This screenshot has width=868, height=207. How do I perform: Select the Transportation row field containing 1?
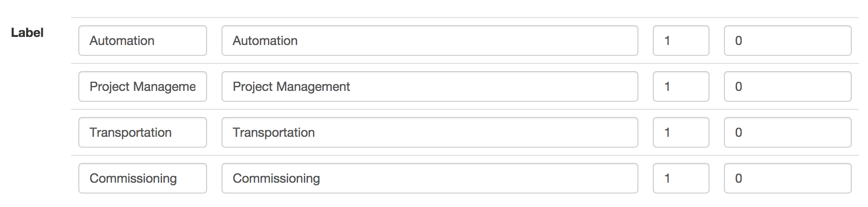tap(681, 132)
